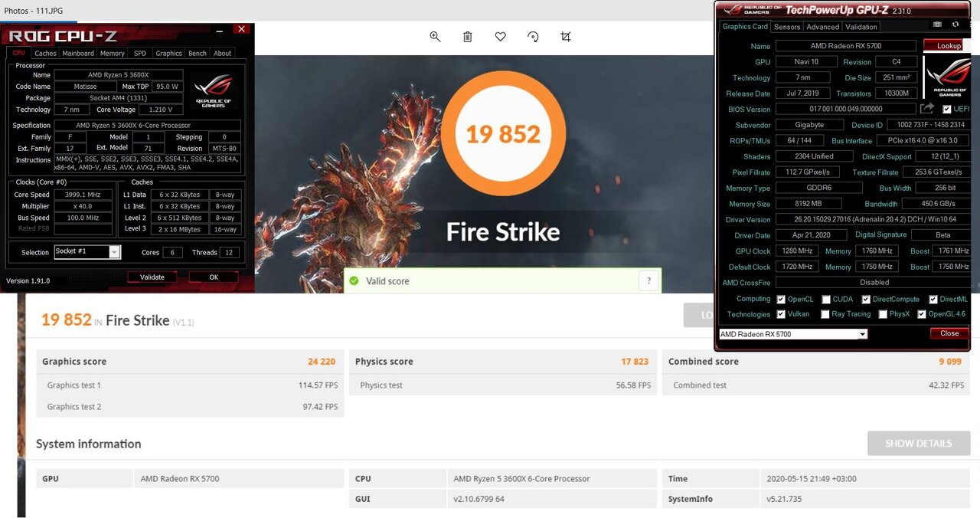
Task: Close the ROG CPU-Z window
Action: point(241,29)
